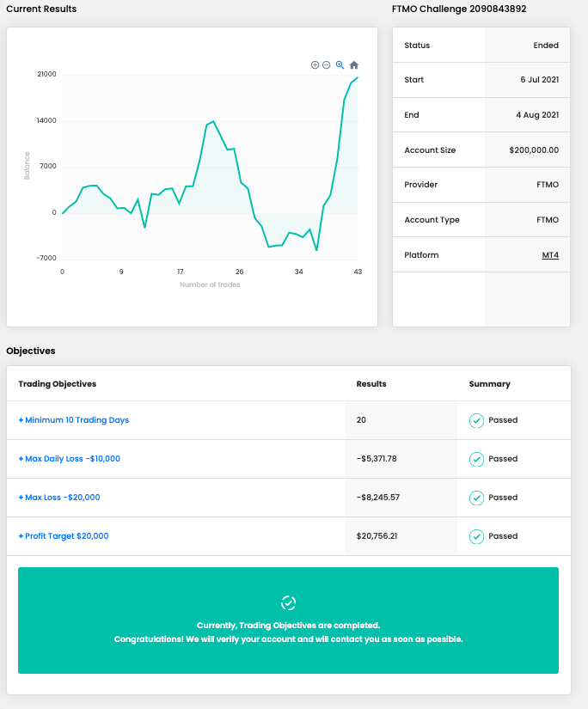Activate the selection zoom magnifier tool

click(x=340, y=65)
